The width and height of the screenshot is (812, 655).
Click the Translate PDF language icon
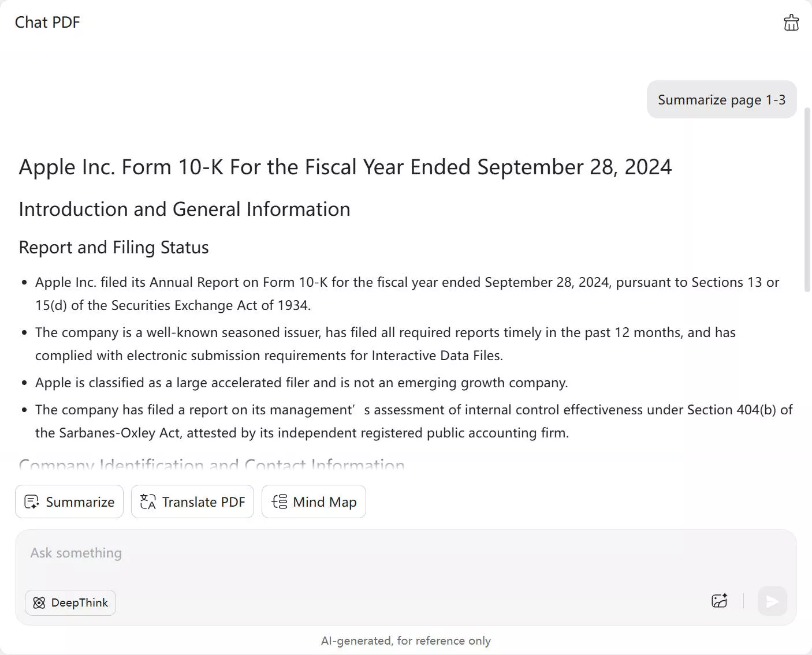pos(148,501)
